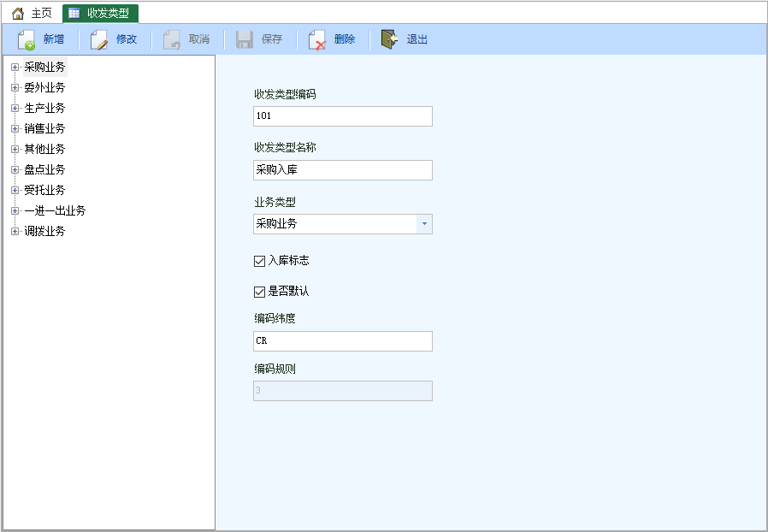768x532 pixels.
Task: Click the 新增 (new) document icon
Action: (26, 39)
